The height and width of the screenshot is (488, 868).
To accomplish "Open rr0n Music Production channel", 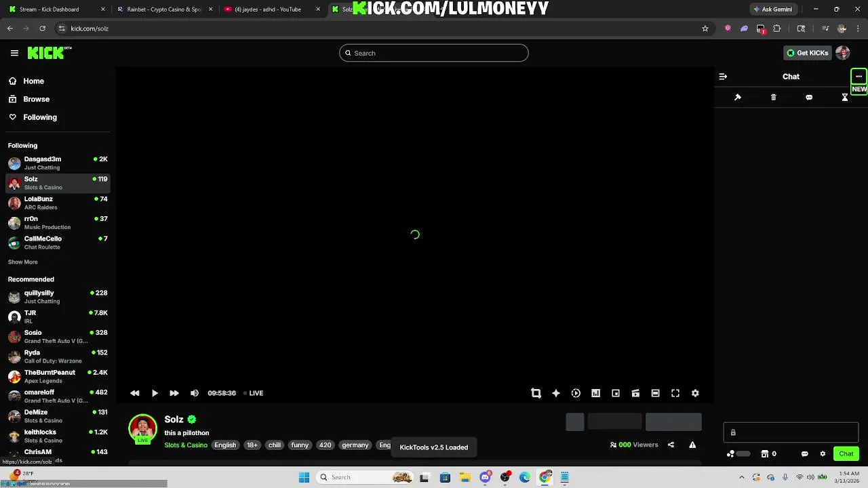I will pyautogui.click(x=58, y=223).
